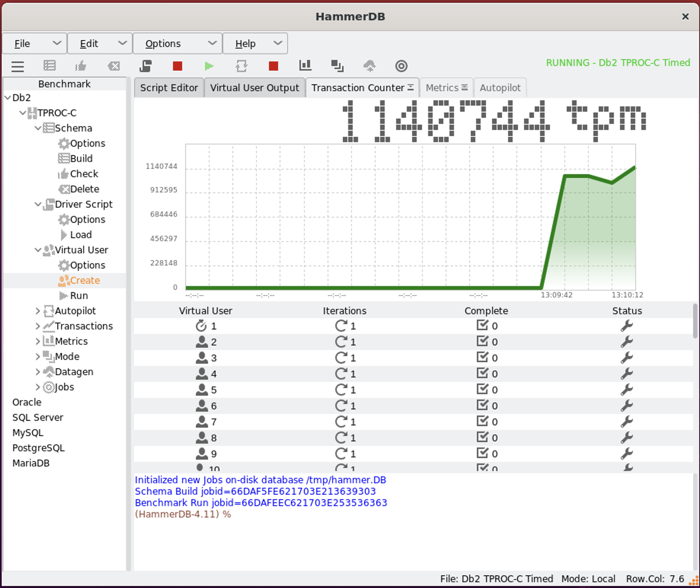
Task: Stop the transaction counter using the red square beside the bar chart icon
Action: (x=273, y=66)
